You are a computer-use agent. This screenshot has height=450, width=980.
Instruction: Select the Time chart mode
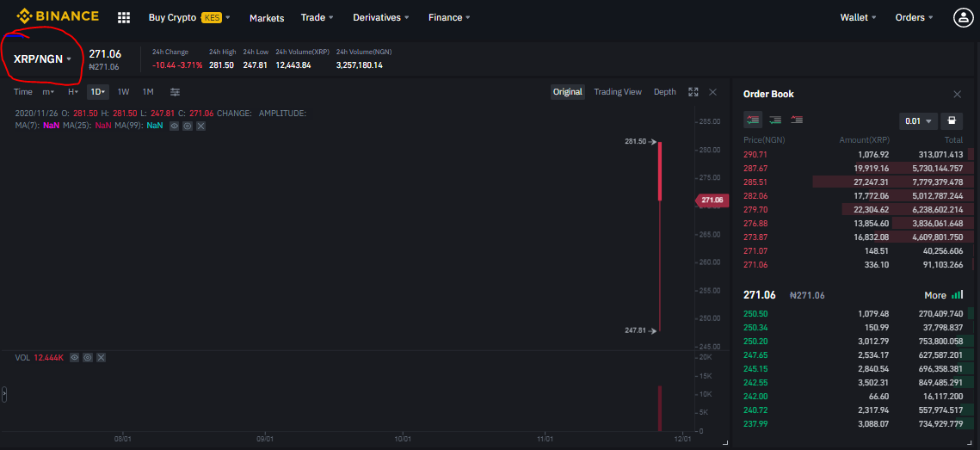(x=23, y=92)
